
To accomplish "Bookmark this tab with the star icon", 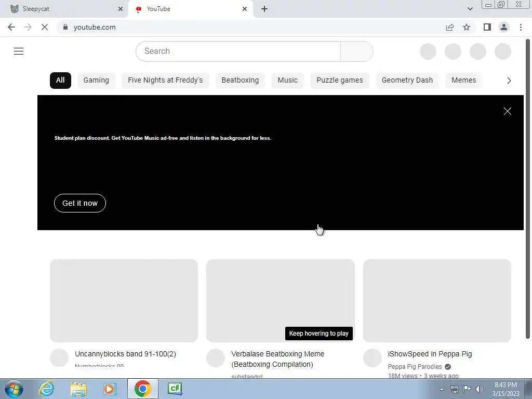I will (x=467, y=27).
